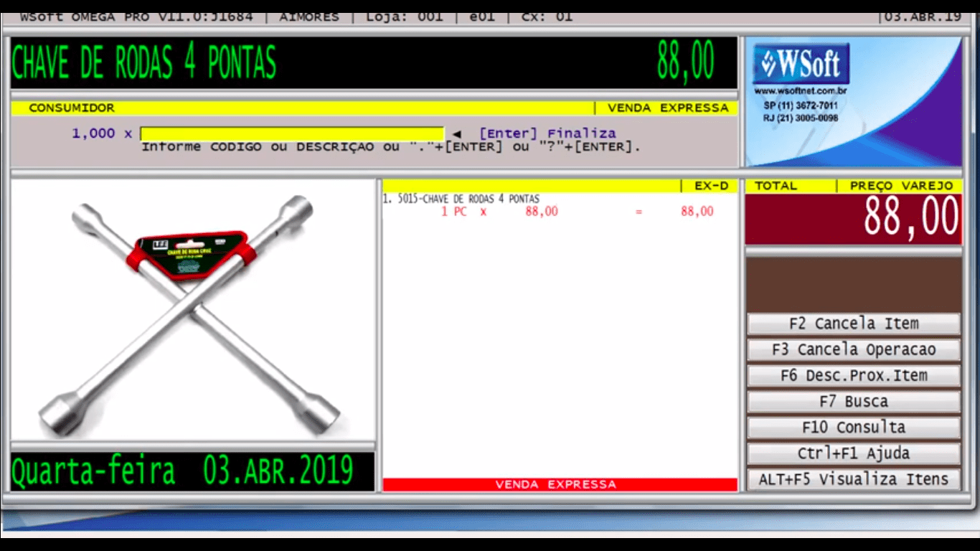Click the wheel wrench product image
Image resolution: width=980 pixels, height=551 pixels.
click(x=193, y=309)
